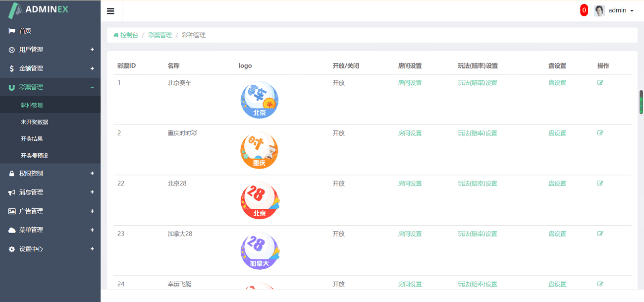Click the hamburger menu toggle icon
Viewport: 644px width, 302px height.
(110, 11)
